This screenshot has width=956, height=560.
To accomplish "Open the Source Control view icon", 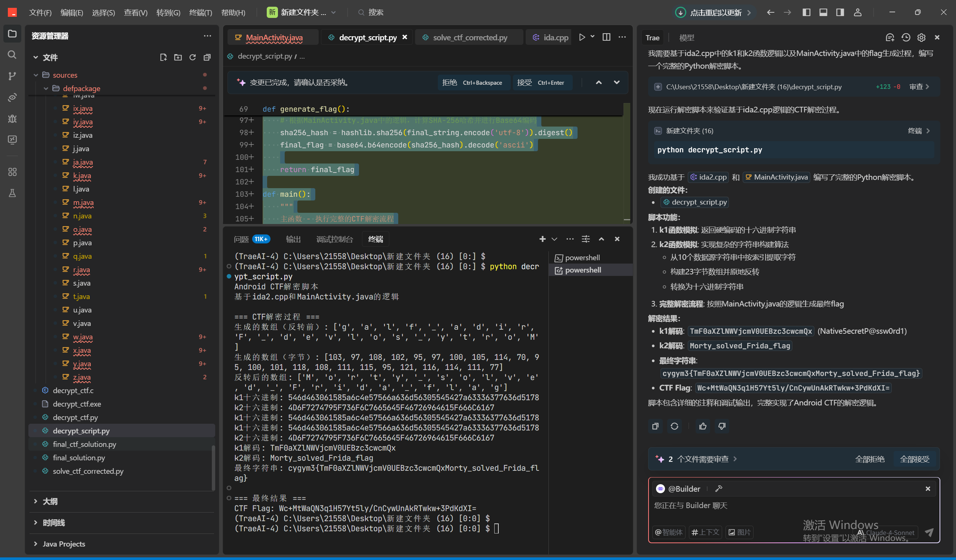I will (12, 76).
